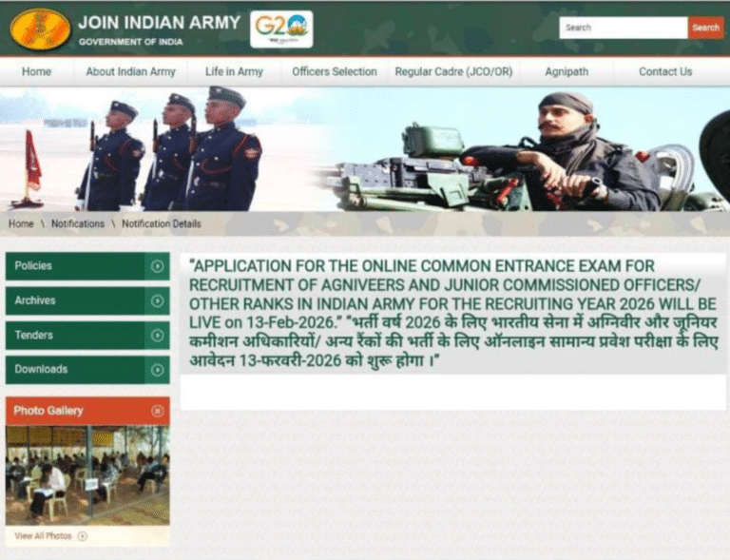Click the arrow icon on Archives
Image resolution: width=730 pixels, height=560 pixels.
[158, 300]
